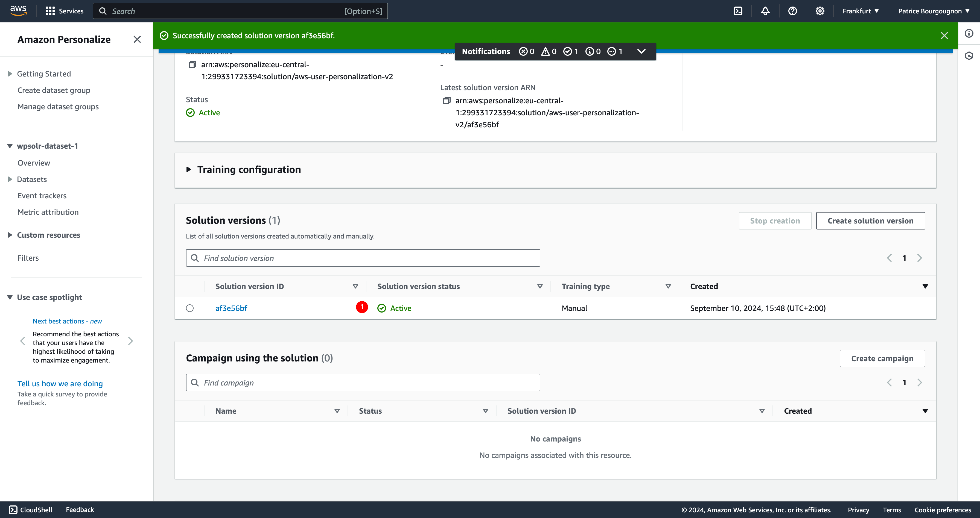980x518 pixels.
Task: Go to Overview in the sidebar
Action: (x=33, y=163)
